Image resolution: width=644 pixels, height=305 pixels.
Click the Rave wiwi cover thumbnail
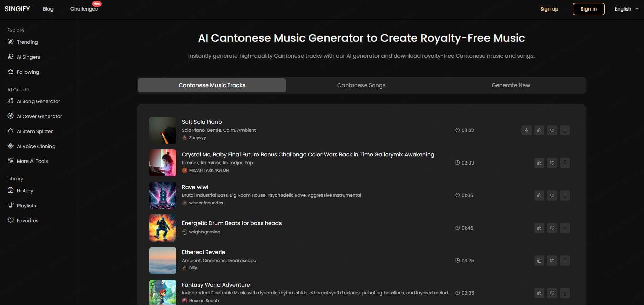tap(163, 195)
